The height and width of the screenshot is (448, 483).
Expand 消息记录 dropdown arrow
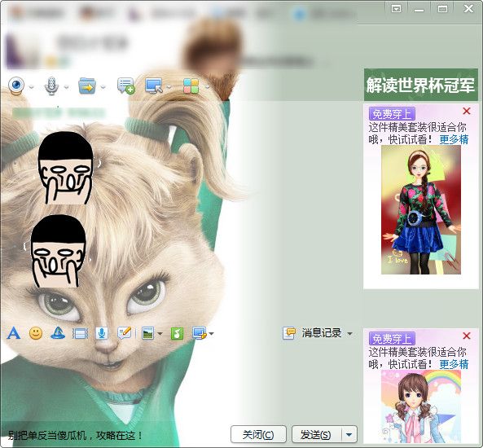349,334
